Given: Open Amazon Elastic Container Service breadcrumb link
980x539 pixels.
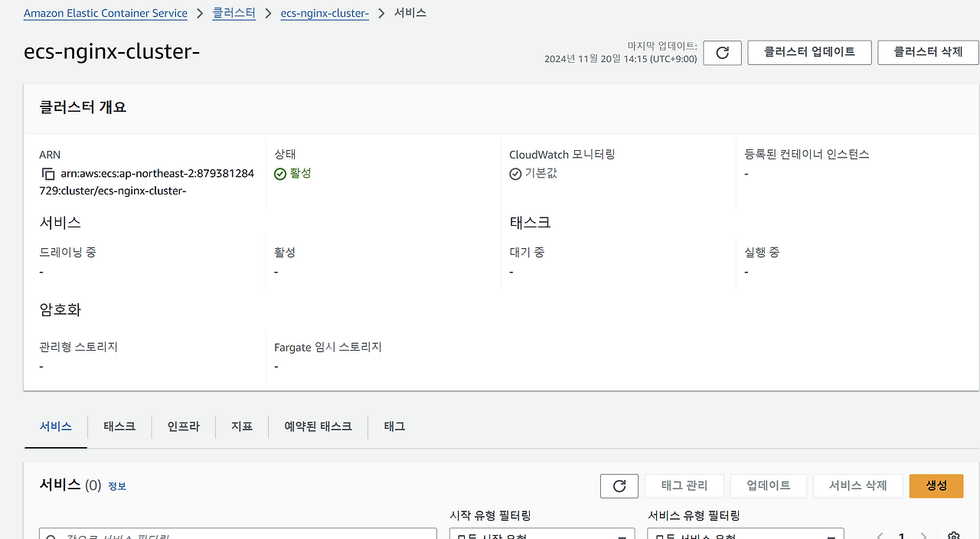Looking at the screenshot, I should click(106, 13).
